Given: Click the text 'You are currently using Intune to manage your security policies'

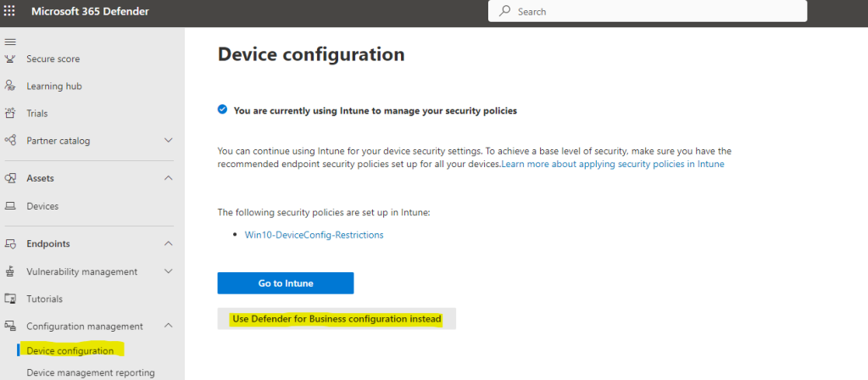Looking at the screenshot, I should 376,111.
